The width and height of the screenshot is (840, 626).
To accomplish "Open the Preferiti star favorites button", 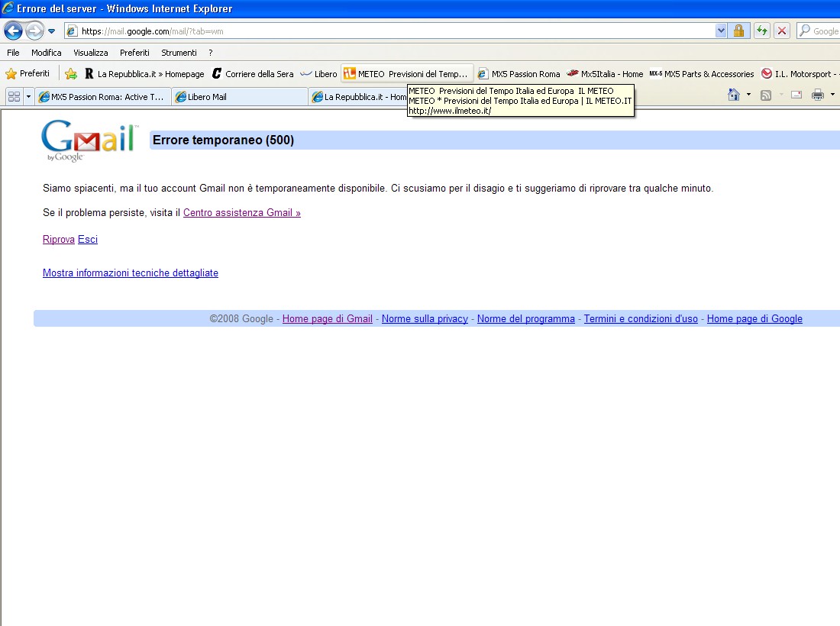I will [27, 73].
